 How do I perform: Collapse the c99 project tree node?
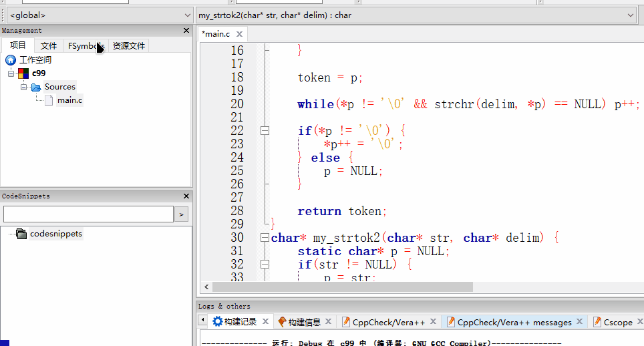tap(11, 73)
